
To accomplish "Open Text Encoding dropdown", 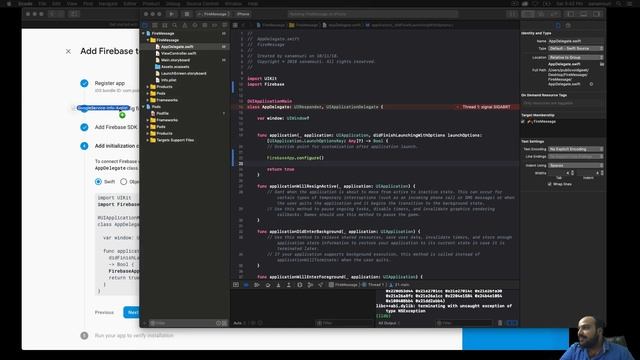I will point(576,149).
